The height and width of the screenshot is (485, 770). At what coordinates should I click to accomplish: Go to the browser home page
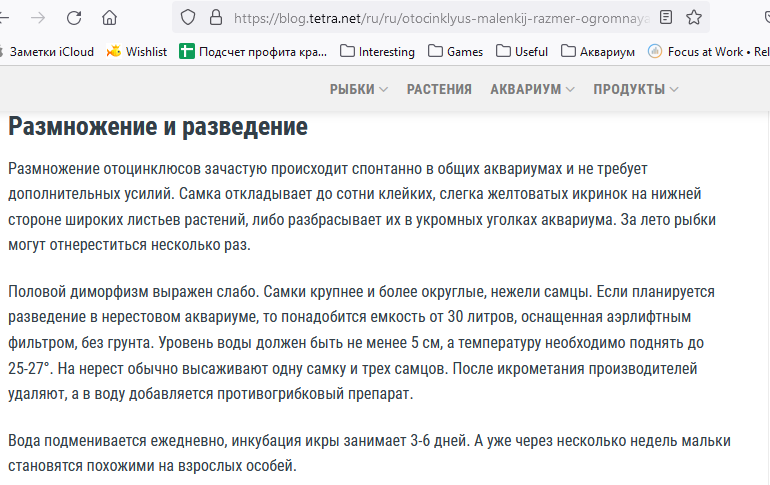[x=109, y=18]
